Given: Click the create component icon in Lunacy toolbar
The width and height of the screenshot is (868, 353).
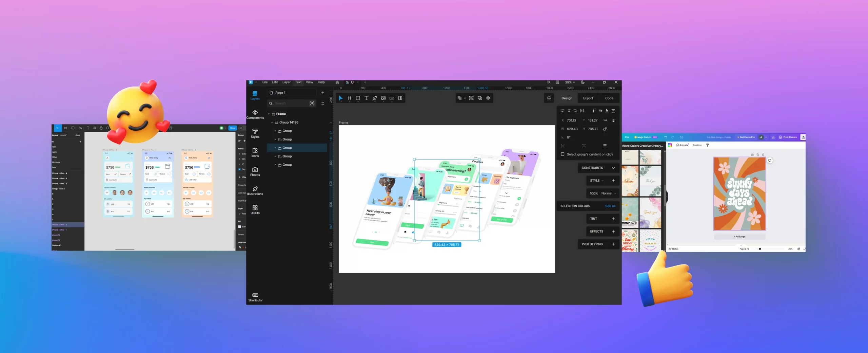Looking at the screenshot, I should (x=488, y=98).
